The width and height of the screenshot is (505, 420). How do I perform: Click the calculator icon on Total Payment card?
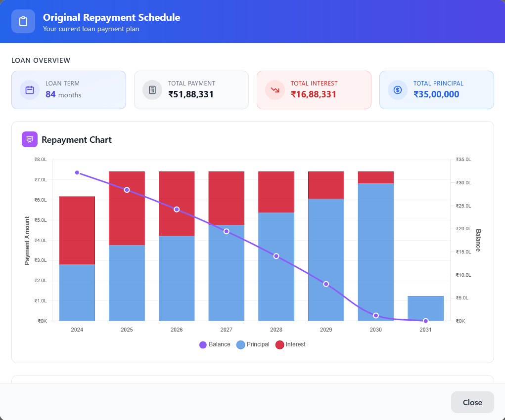pos(152,89)
